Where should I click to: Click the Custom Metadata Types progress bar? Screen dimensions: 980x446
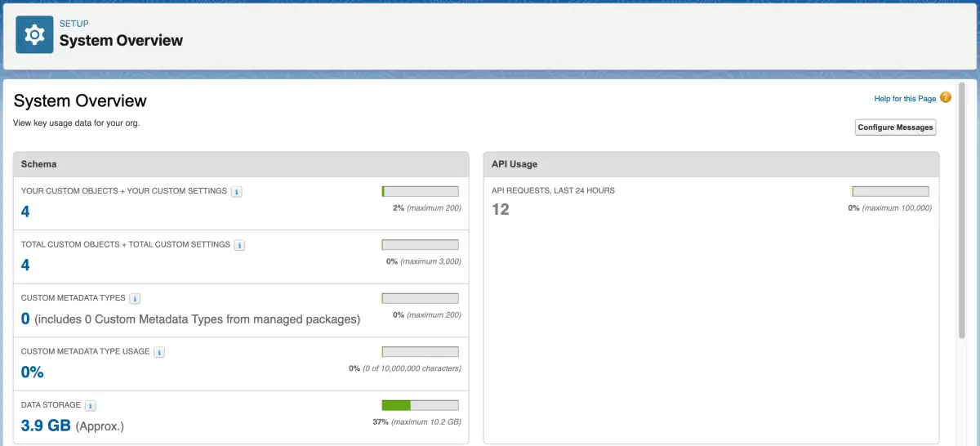(x=420, y=298)
